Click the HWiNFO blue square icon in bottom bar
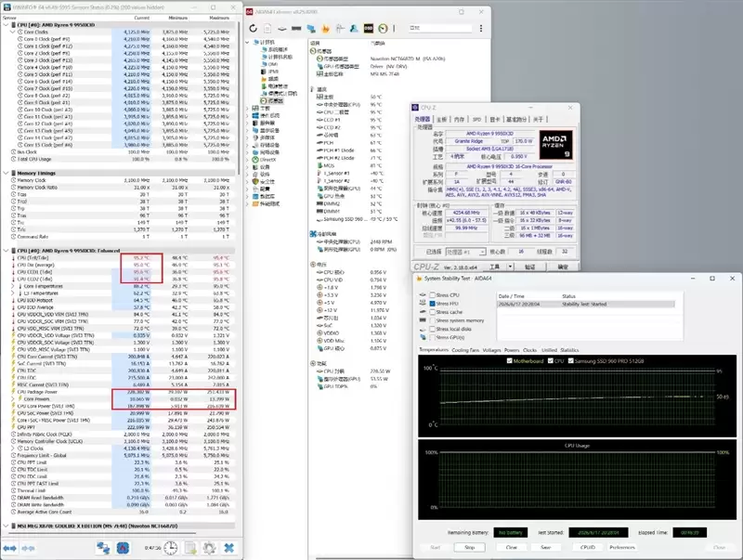The height and width of the screenshot is (560, 743). coord(123,548)
